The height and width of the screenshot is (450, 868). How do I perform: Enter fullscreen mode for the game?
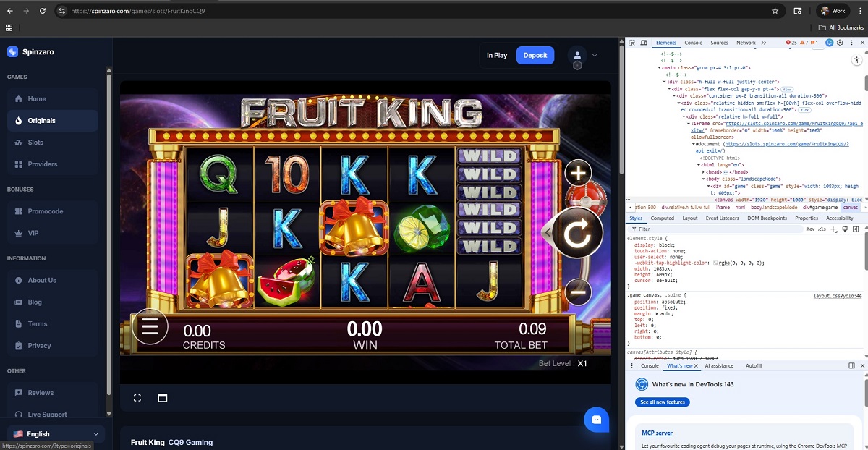(x=137, y=398)
